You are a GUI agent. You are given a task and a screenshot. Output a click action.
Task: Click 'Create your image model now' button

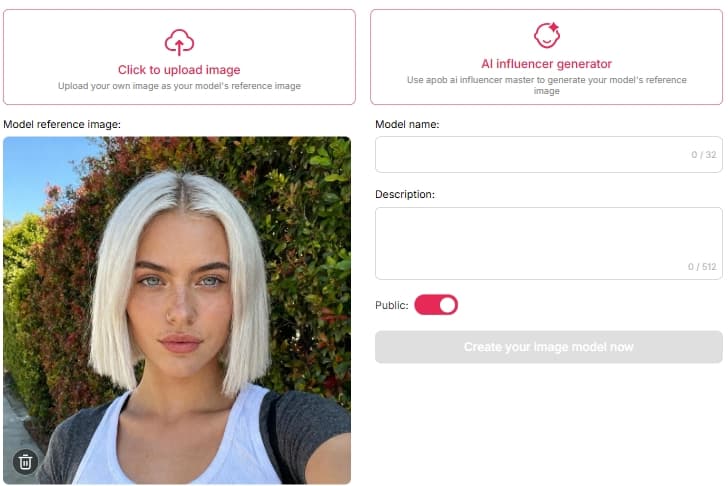tap(549, 347)
